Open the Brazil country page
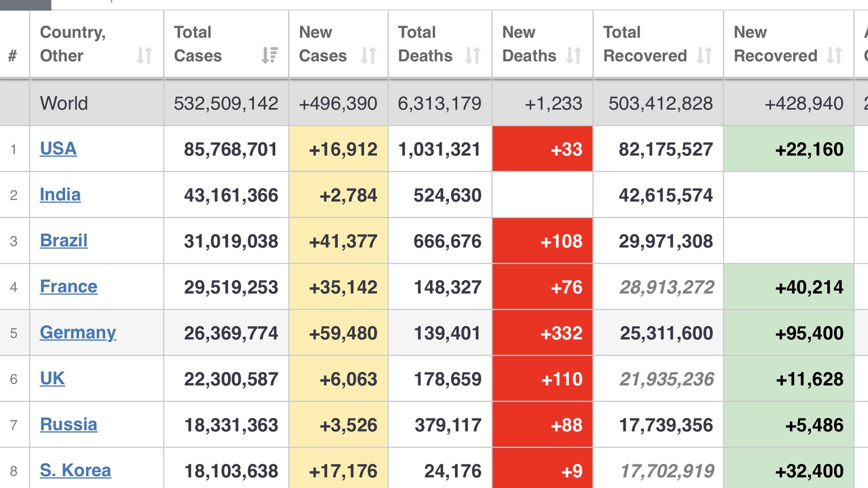The width and height of the screenshot is (868, 488). pos(64,241)
